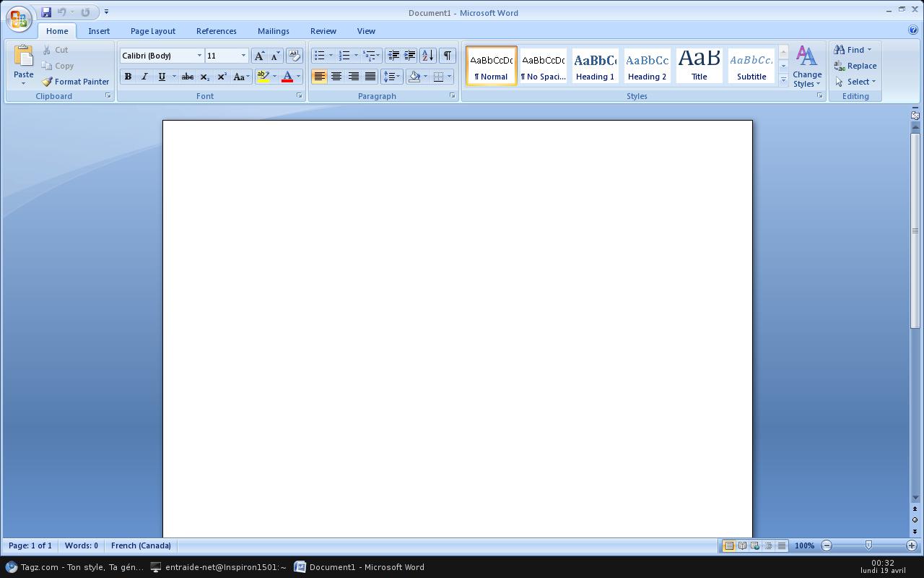Open the Select dropdown in Editing
Viewport: 924px width, 578px height.
855,82
